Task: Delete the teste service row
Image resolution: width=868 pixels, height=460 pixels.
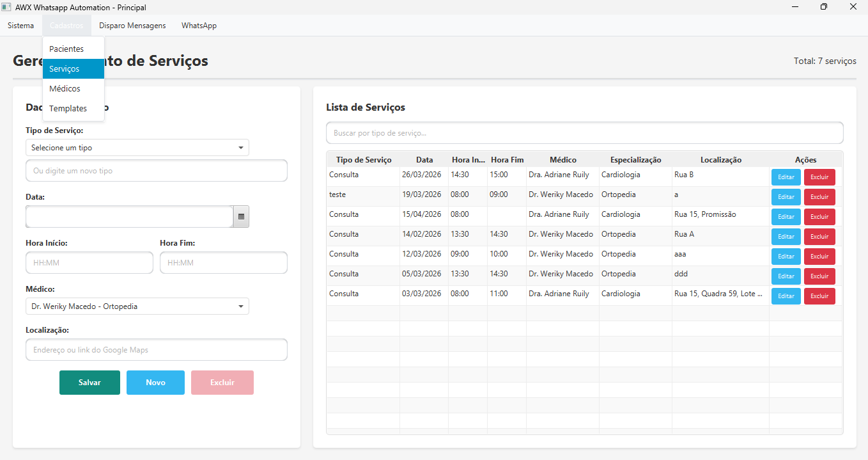Action: (x=819, y=197)
